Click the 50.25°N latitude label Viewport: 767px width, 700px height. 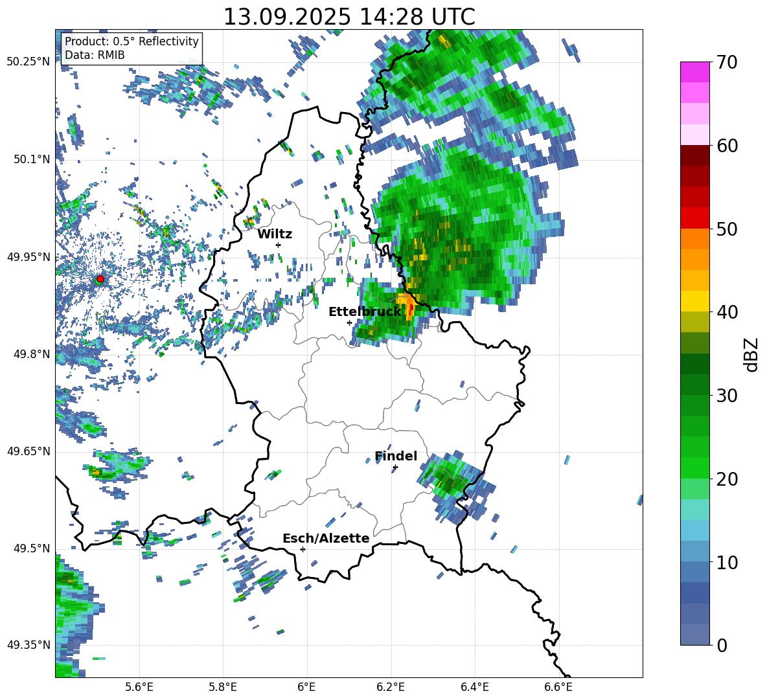(29, 62)
